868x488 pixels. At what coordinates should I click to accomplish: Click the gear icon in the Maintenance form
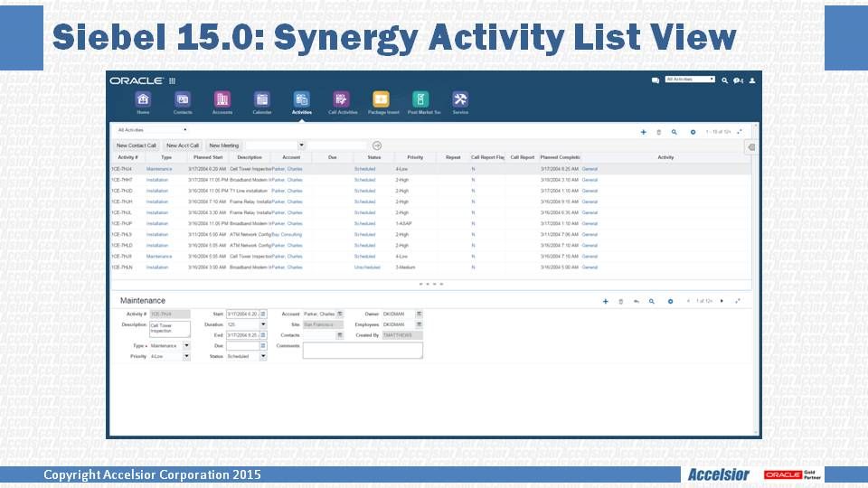pos(670,301)
